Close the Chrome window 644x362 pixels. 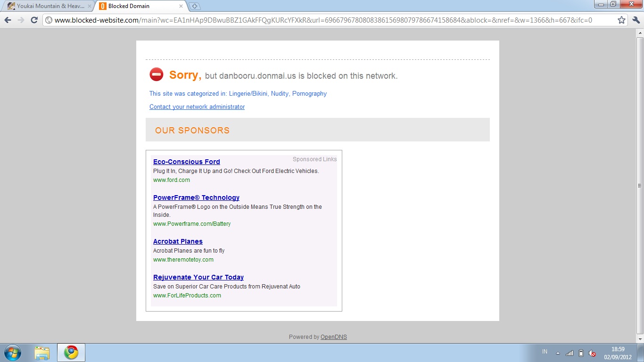631,4
